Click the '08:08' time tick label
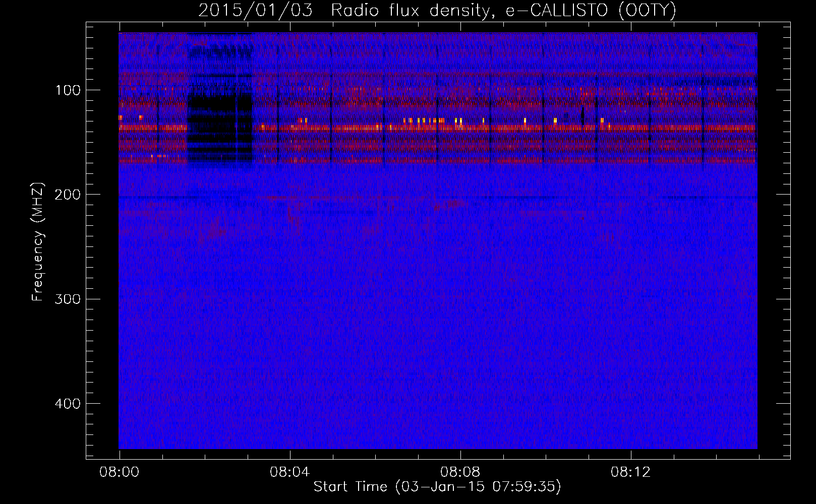The width and height of the screenshot is (816, 504). pos(460,472)
